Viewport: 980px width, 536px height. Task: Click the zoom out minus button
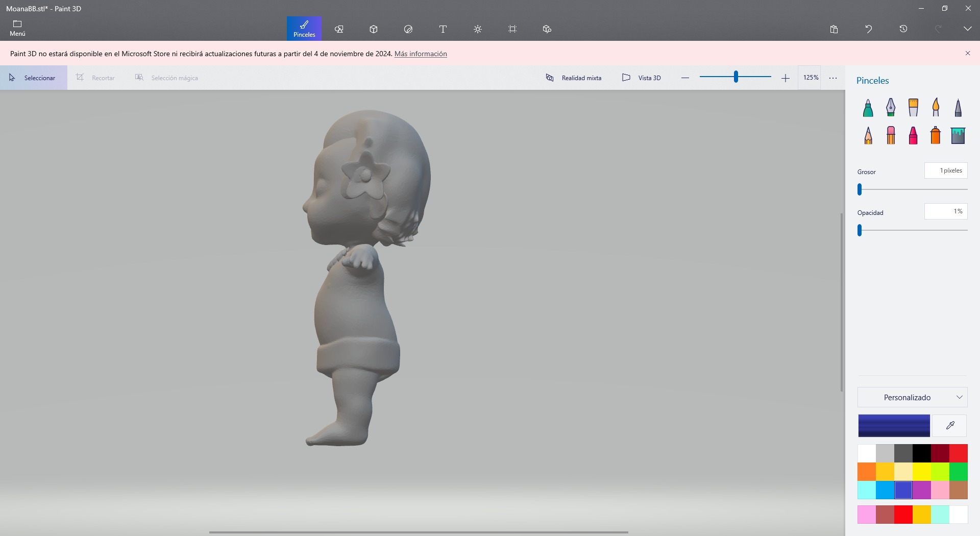pos(685,78)
